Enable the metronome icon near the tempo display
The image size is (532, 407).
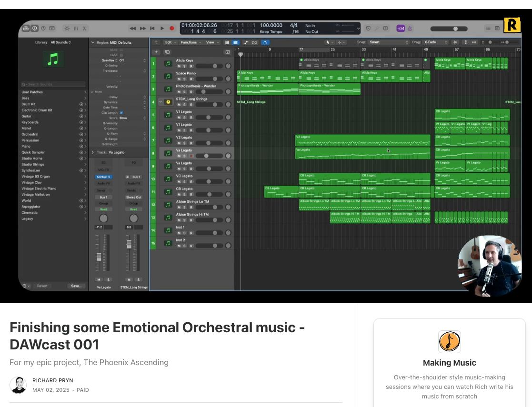pos(410,28)
